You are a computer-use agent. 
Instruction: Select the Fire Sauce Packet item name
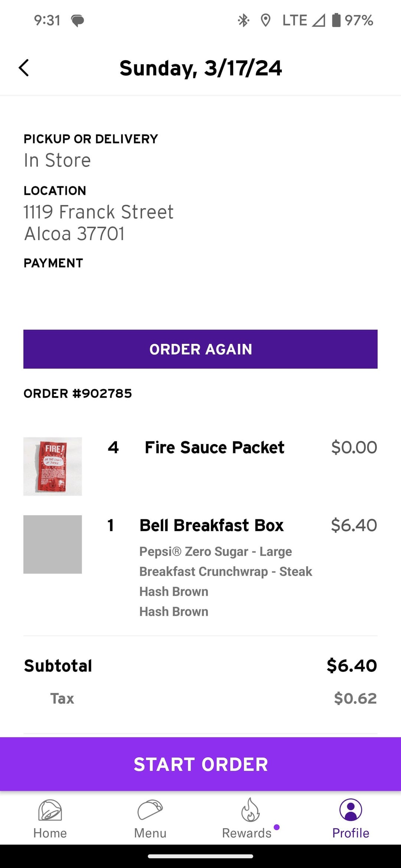tap(215, 447)
